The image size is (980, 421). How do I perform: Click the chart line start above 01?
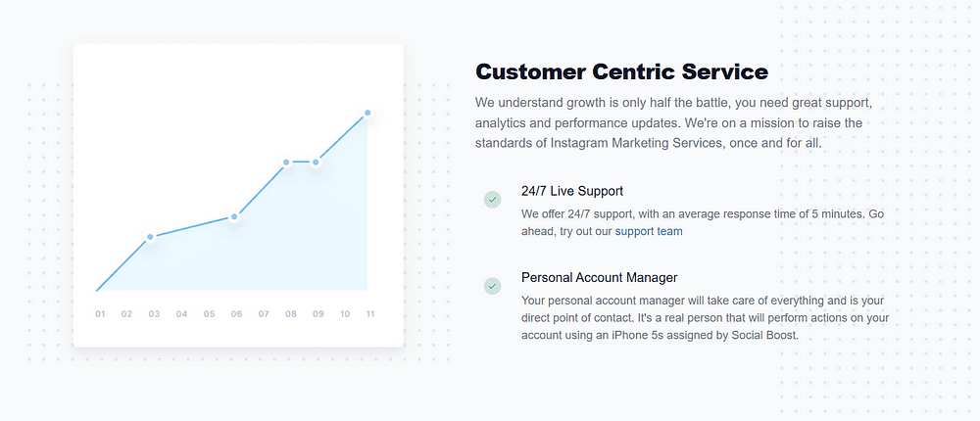[x=97, y=290]
